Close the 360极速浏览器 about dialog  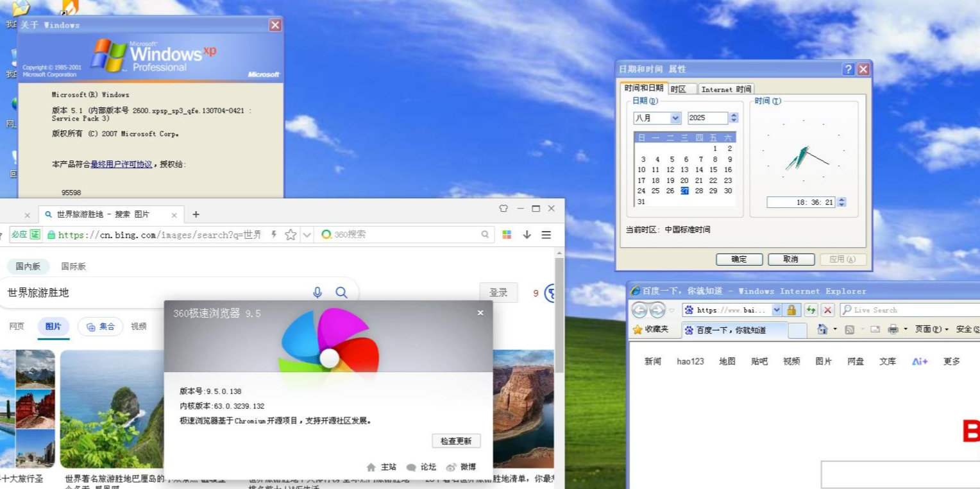[480, 313]
